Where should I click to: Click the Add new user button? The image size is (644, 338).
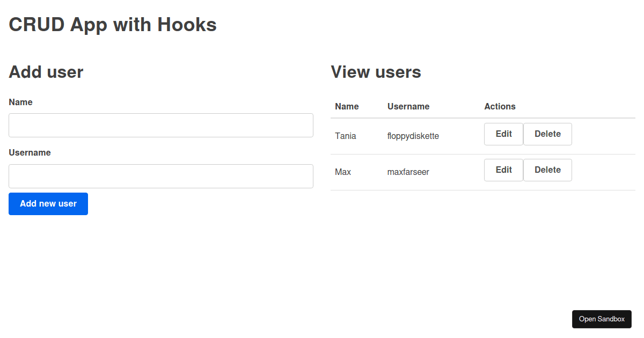click(48, 204)
